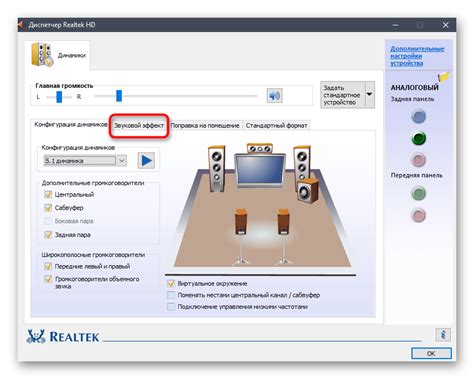Click the green rear panel audio jack
This screenshot has height=379, width=474.
(x=418, y=138)
